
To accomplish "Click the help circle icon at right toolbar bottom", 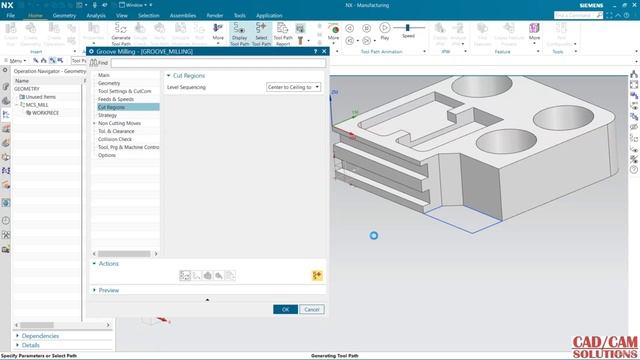I will (x=633, y=169).
